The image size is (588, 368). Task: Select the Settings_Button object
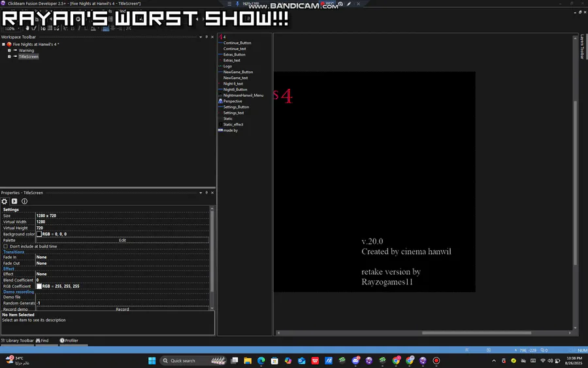click(x=237, y=107)
